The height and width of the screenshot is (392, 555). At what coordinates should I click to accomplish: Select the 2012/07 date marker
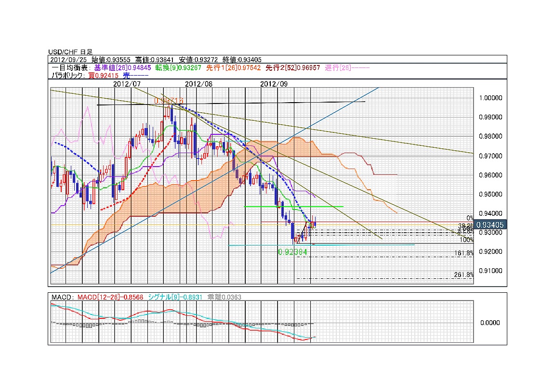[x=127, y=83]
